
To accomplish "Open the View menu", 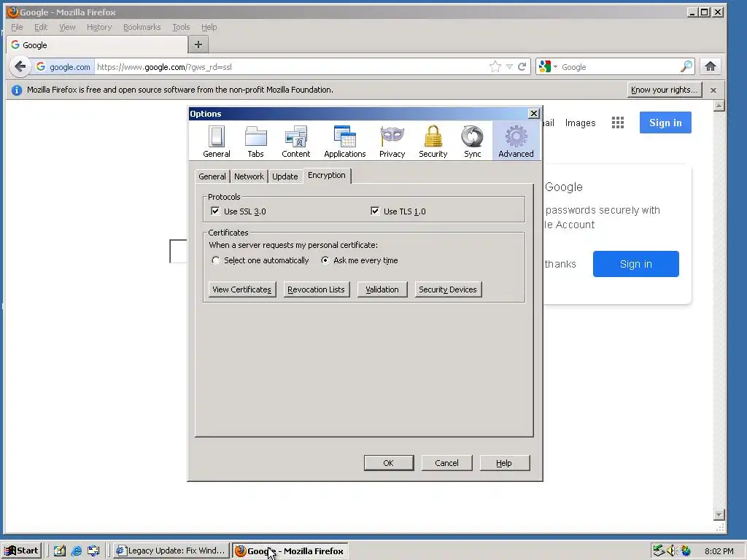I will tap(67, 27).
